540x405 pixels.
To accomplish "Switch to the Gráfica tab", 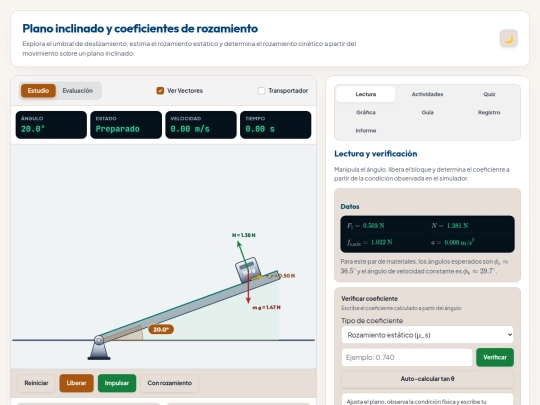I will click(x=366, y=112).
